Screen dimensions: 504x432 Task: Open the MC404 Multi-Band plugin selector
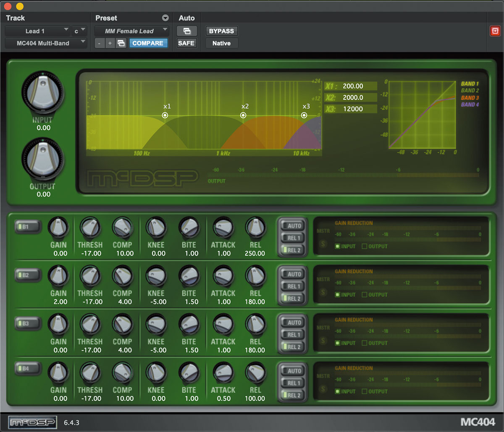46,43
